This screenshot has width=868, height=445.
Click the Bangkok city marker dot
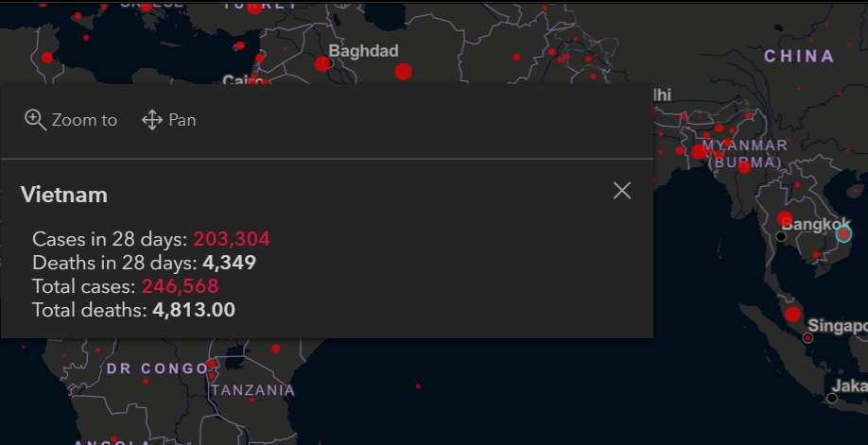(780, 237)
